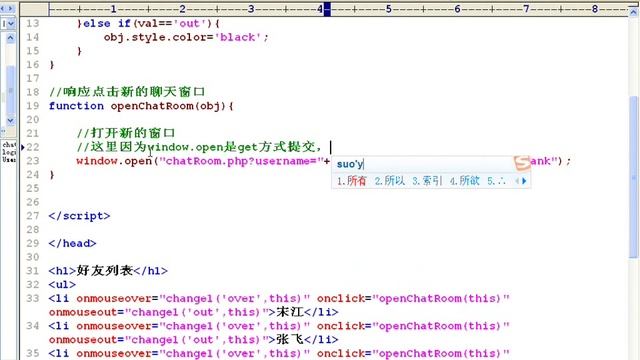
Task: Select the logi file in side panel
Action: [x=9, y=152]
